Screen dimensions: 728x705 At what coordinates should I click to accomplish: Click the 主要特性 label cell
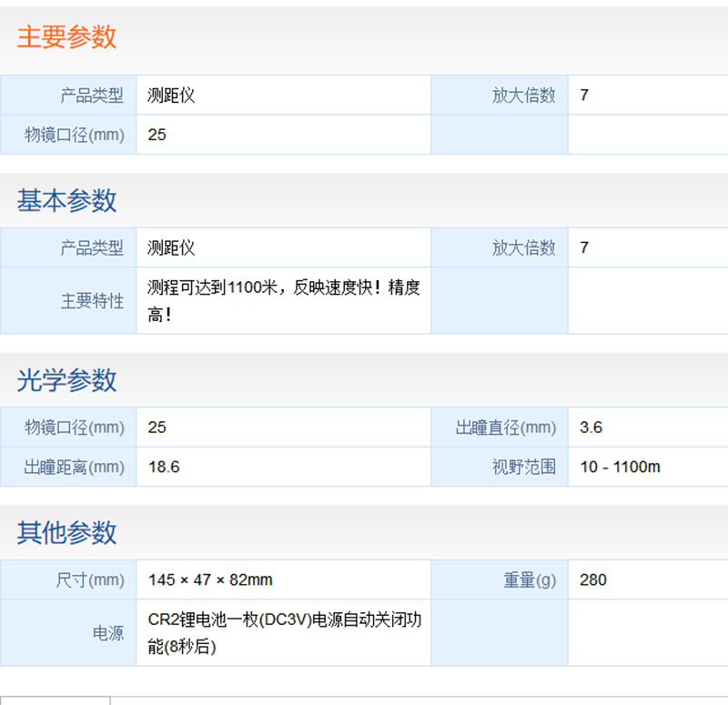tap(92, 301)
